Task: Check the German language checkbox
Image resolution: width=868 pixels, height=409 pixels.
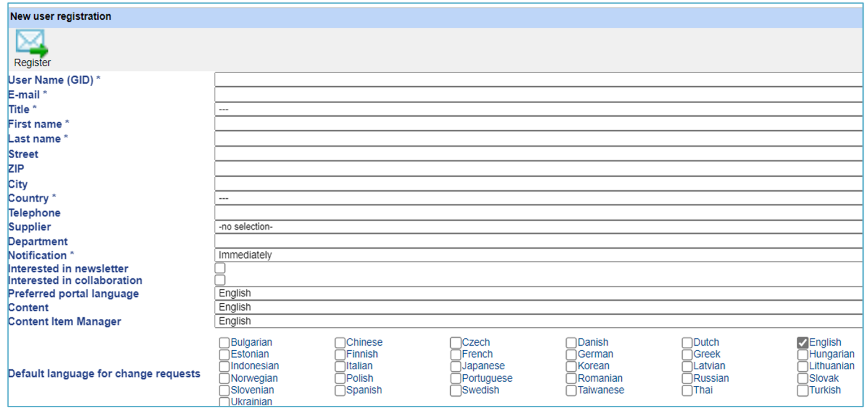Action: tap(571, 354)
